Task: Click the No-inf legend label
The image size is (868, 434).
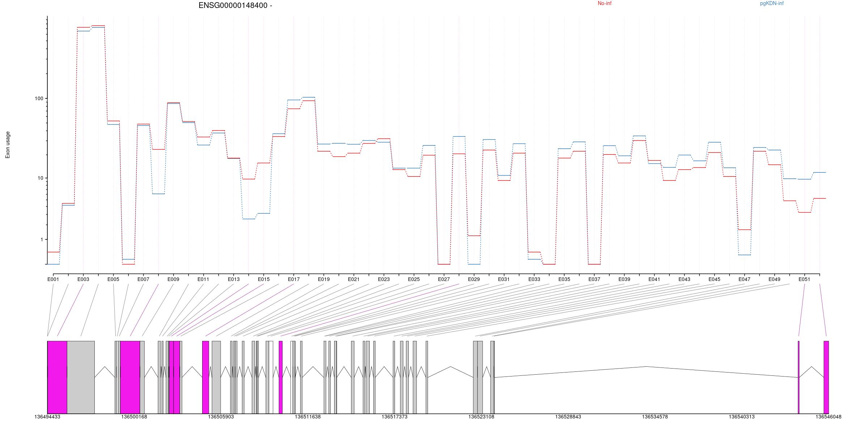Action: (604, 4)
